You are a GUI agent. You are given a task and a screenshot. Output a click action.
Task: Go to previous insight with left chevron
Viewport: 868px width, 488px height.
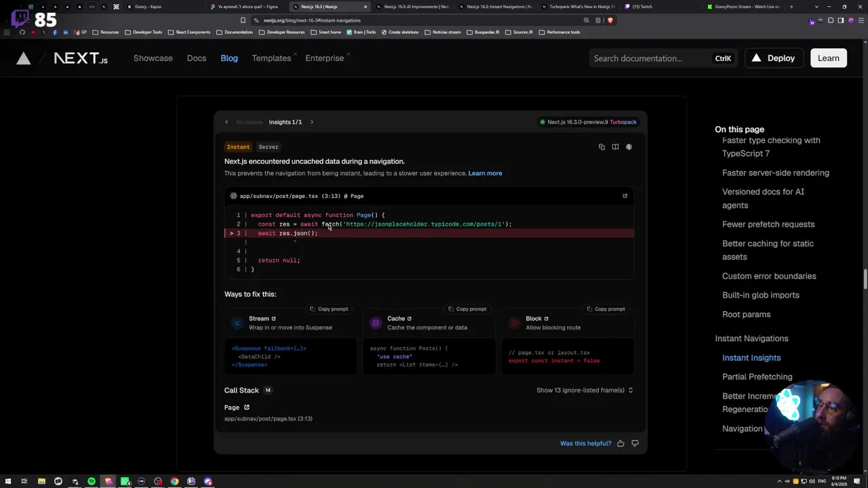point(226,122)
